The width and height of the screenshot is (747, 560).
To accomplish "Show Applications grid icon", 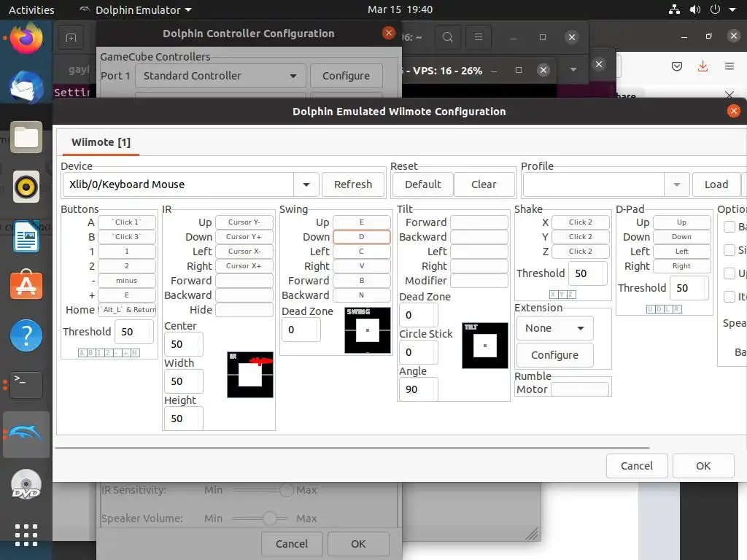I will point(26,535).
